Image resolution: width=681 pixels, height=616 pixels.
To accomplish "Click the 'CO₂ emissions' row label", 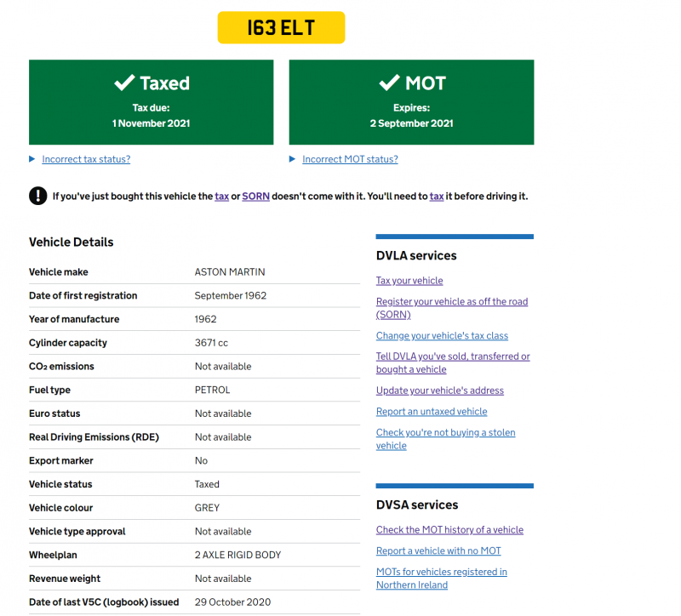I will pyautogui.click(x=61, y=367).
